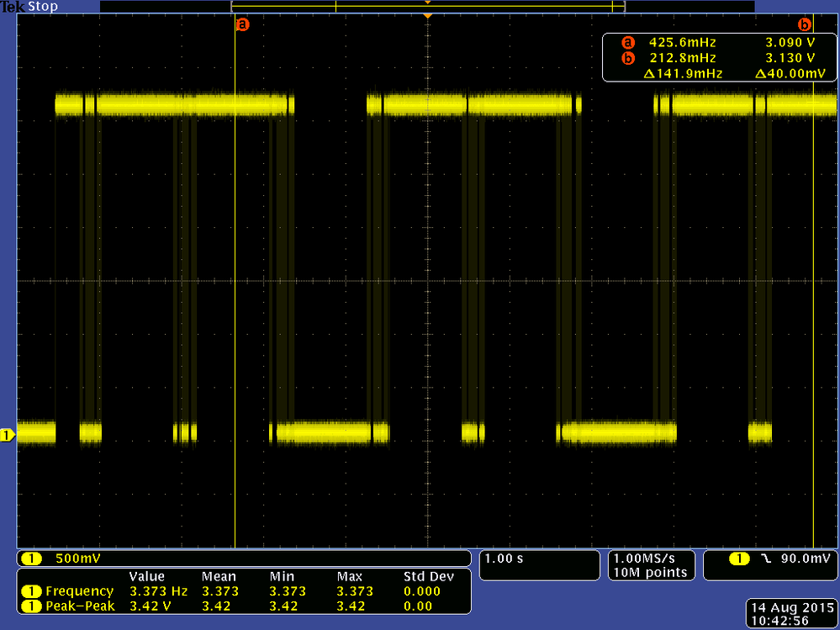
Task: Click the falling edge trigger slope icon
Action: click(767, 559)
